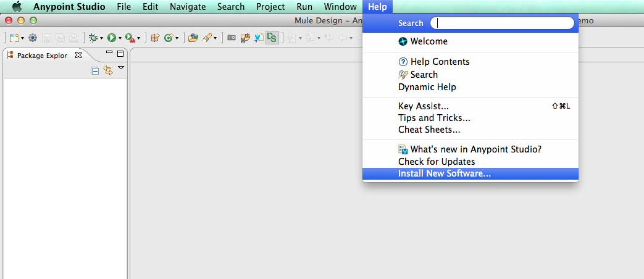This screenshot has width=644, height=279.
Task: Toggle the highlighted DS toolbar button
Action: coord(272,38)
